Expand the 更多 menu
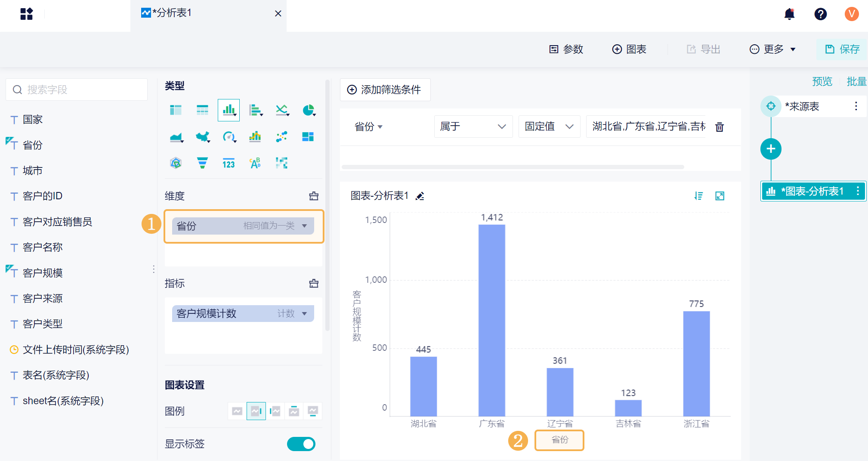Screen dimensions: 868x461 (772, 49)
